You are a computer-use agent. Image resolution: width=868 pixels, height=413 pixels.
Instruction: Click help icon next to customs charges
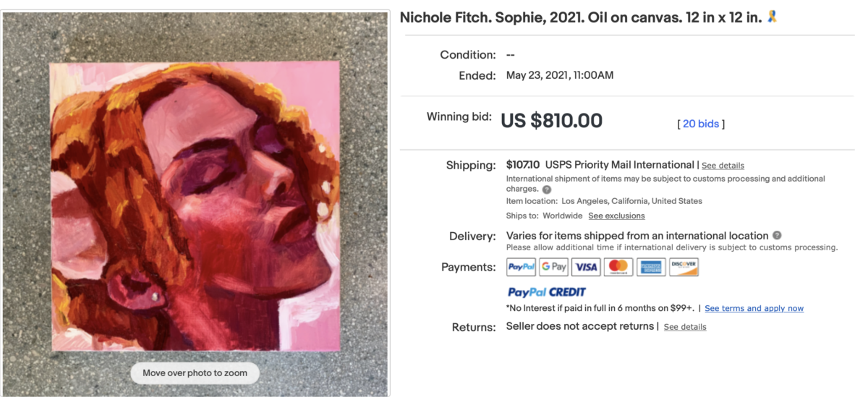(547, 190)
